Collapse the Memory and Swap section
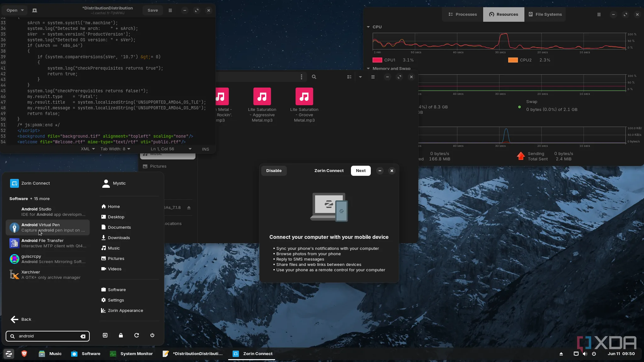The image size is (644, 362). click(368, 68)
